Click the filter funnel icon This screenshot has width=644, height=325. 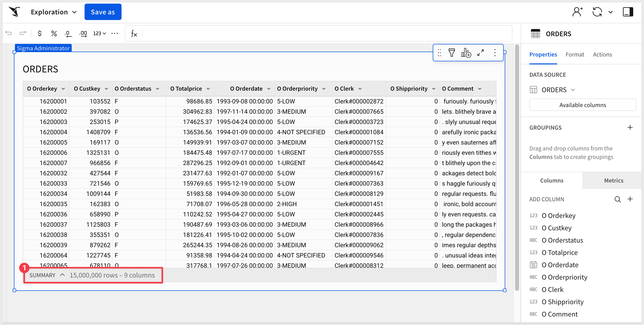(x=452, y=53)
